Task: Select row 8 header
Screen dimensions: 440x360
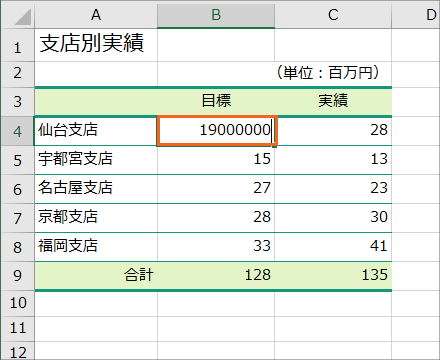Action: pos(18,247)
